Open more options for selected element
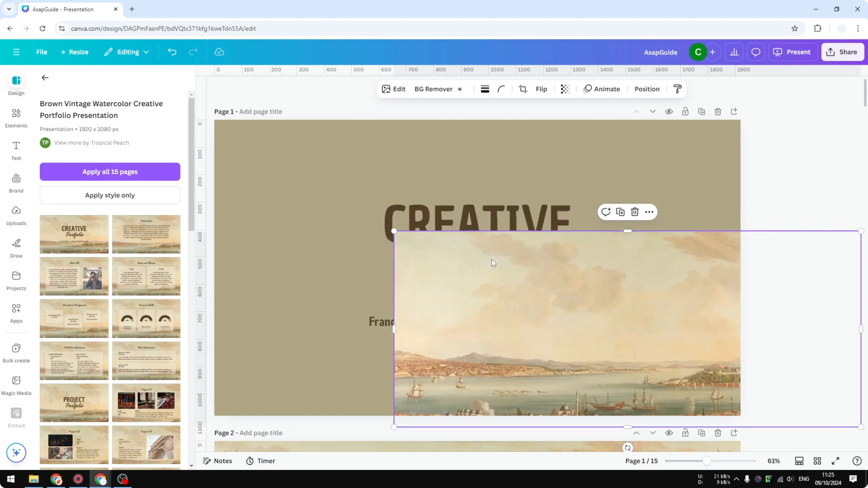Image resolution: width=868 pixels, height=488 pixels. [649, 212]
